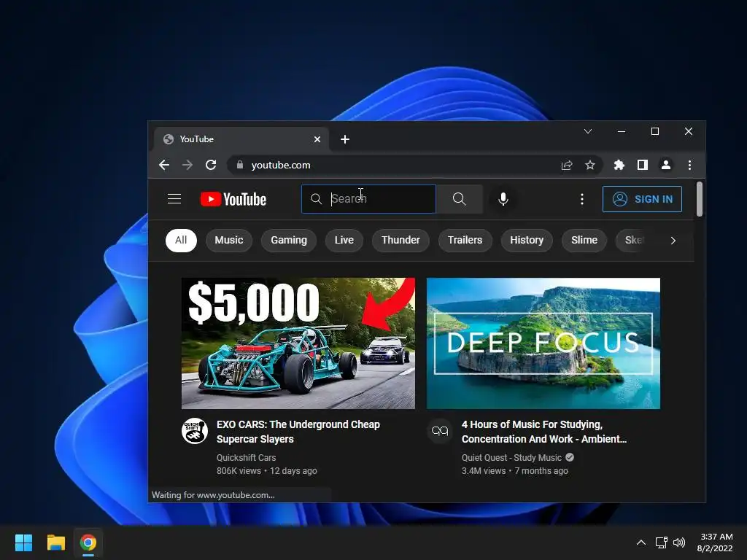This screenshot has width=747, height=560.
Task: Click the Chrome taskbar icon
Action: click(88, 542)
